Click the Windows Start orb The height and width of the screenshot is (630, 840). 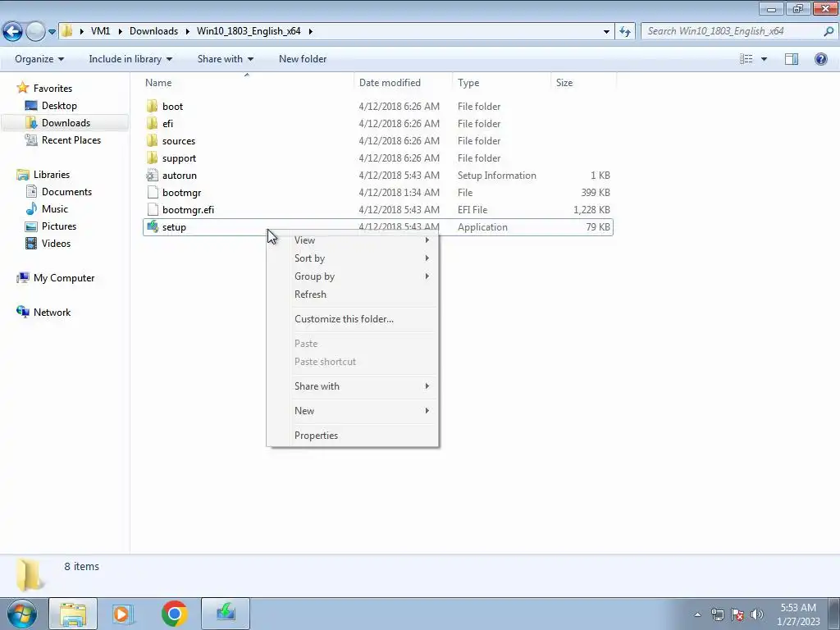point(21,614)
